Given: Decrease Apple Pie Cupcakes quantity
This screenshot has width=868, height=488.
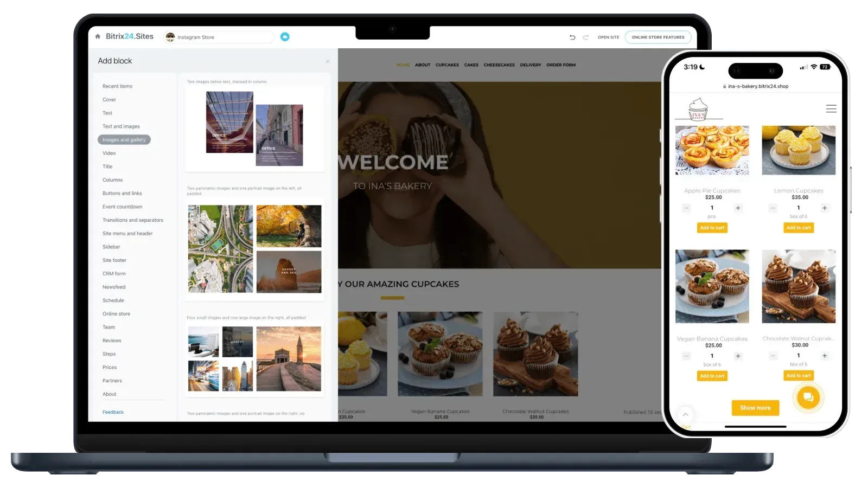Looking at the screenshot, I should pos(686,208).
